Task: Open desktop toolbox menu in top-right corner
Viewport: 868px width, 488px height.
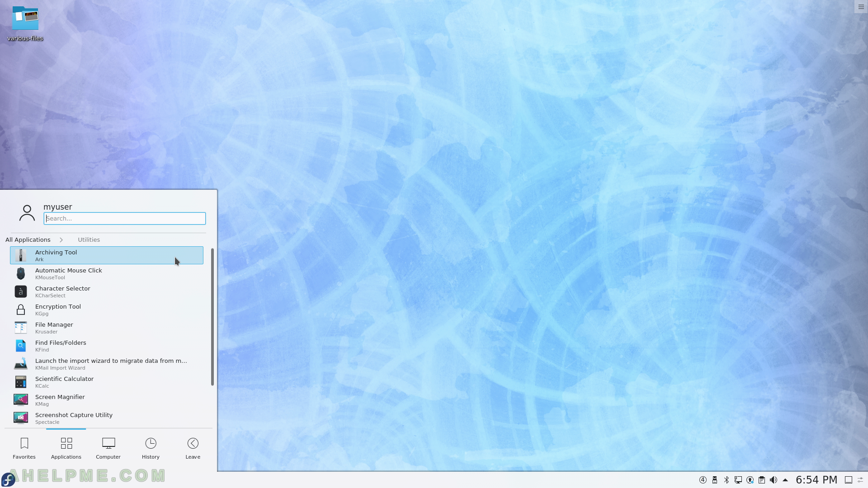Action: click(x=861, y=7)
